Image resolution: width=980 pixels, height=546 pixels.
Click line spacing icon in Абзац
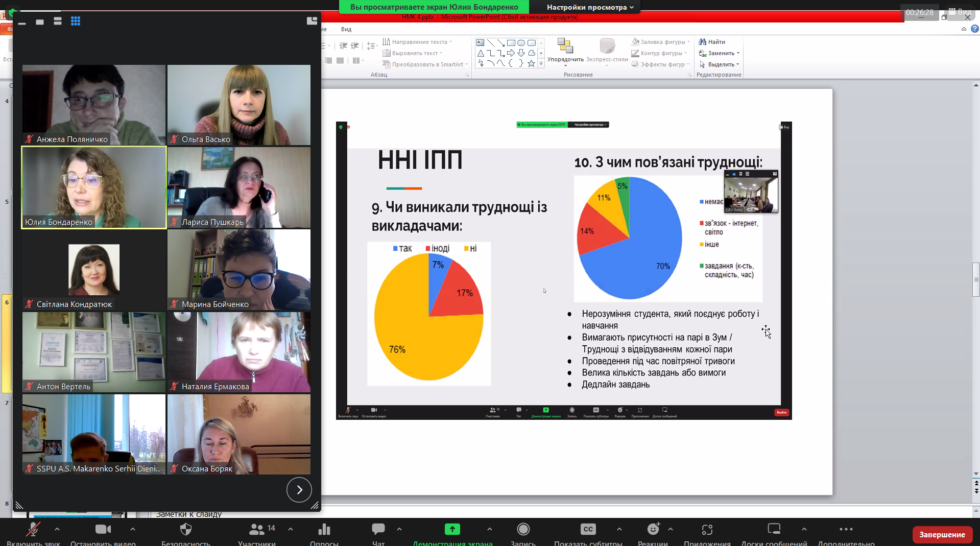coord(372,46)
